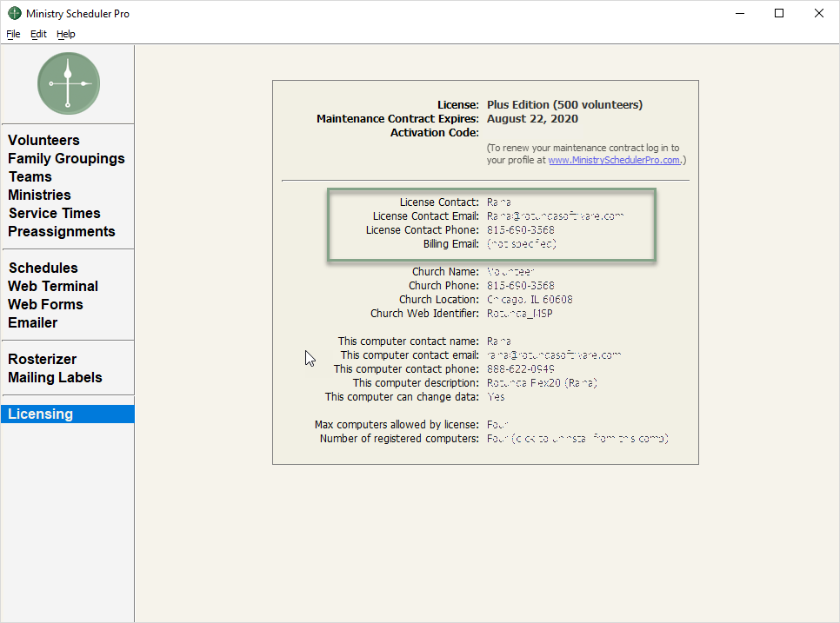Select the Preassignments item
The height and width of the screenshot is (623, 840).
61,231
